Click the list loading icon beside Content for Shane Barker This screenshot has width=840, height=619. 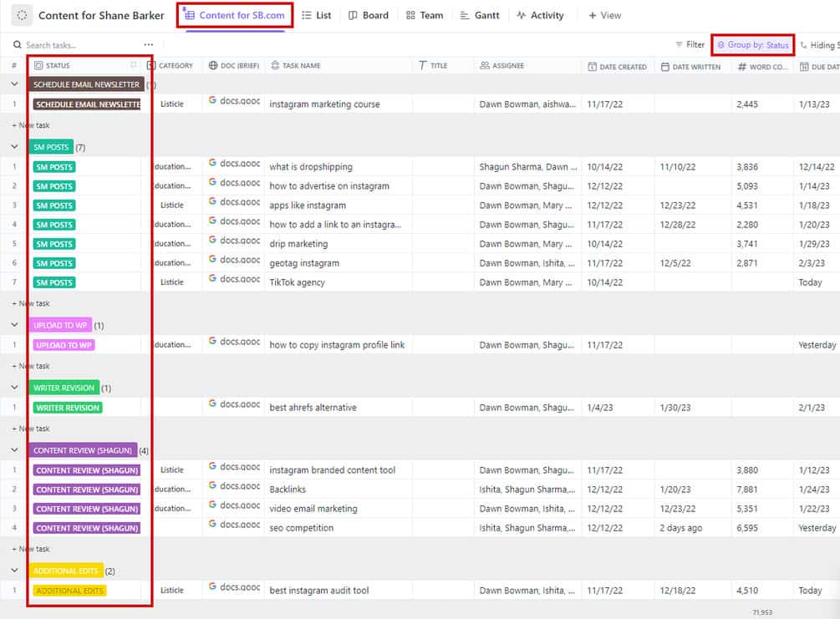pyautogui.click(x=22, y=15)
